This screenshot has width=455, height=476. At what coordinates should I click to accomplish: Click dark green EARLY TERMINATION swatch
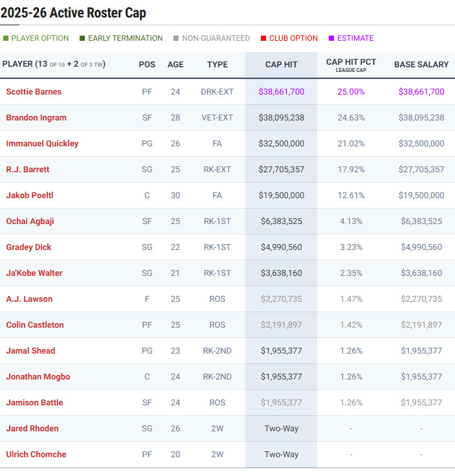82,38
